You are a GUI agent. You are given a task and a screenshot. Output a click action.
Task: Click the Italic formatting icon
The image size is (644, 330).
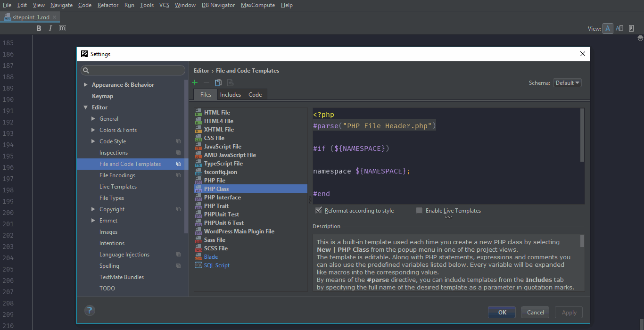[50, 29]
